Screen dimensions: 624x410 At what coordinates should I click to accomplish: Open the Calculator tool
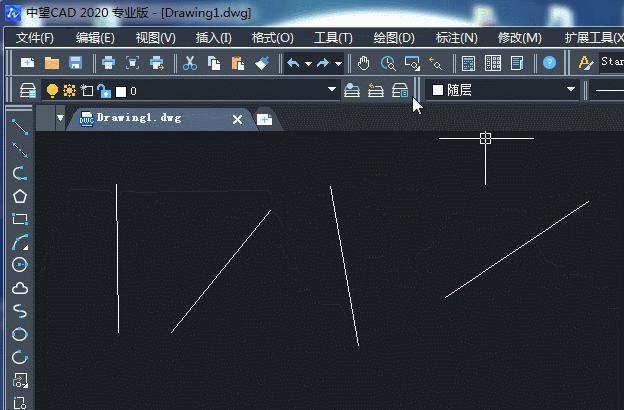coord(468,63)
